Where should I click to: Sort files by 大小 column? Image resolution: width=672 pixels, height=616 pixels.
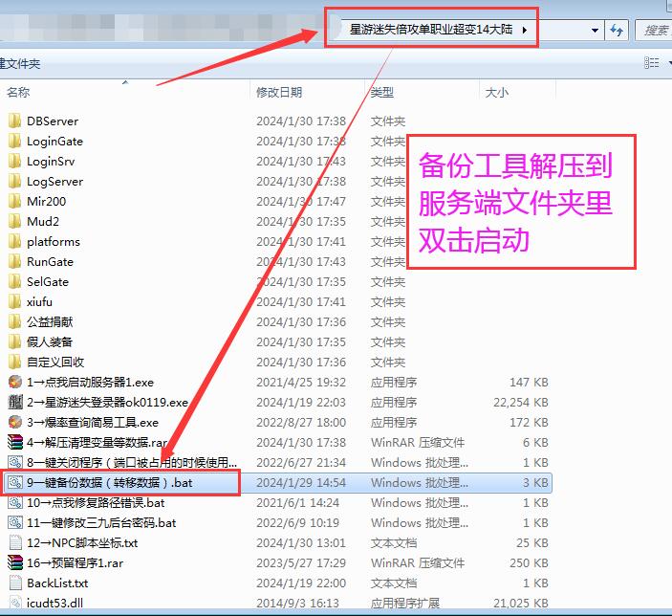point(497,93)
